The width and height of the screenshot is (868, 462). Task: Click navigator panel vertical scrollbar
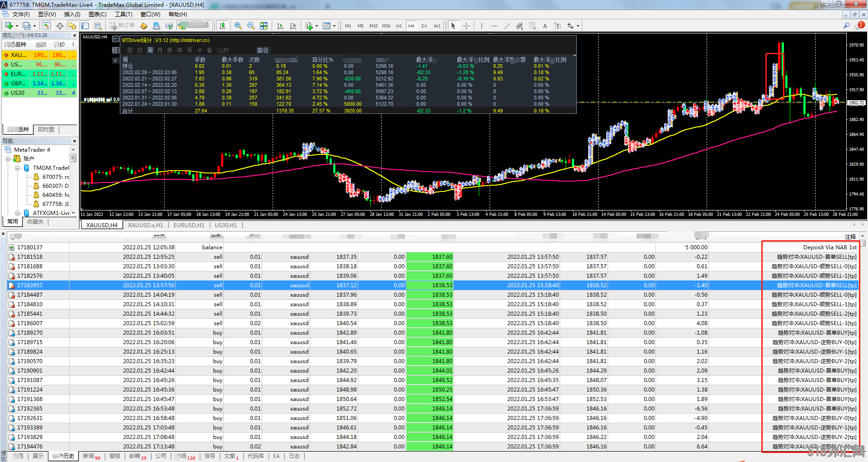(x=73, y=181)
